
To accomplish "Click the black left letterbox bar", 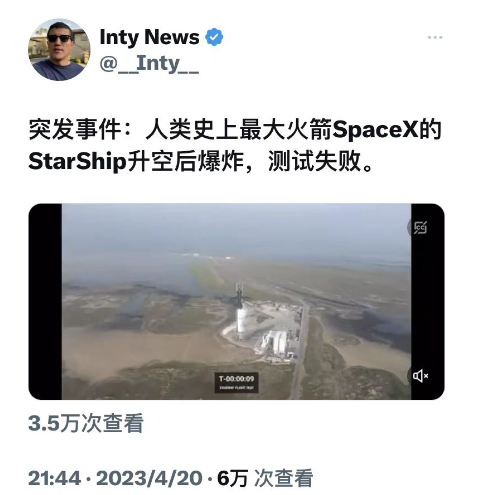I will coord(45,302).
